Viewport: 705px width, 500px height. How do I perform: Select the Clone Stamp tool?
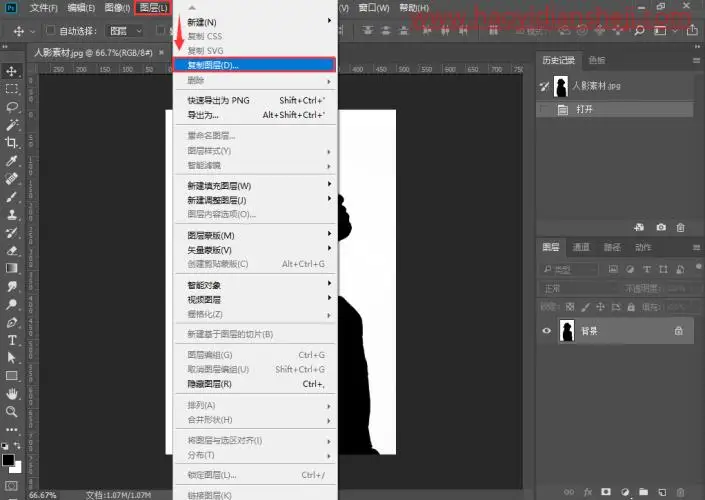pyautogui.click(x=12, y=214)
